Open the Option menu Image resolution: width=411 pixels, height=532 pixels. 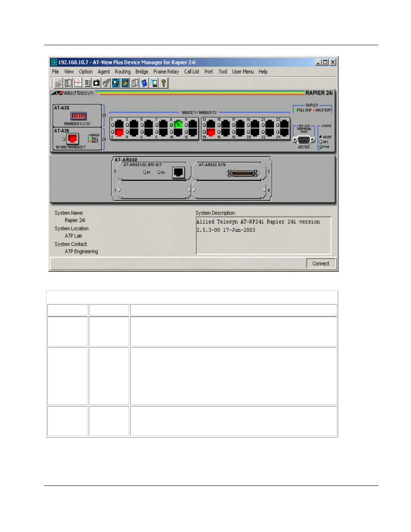86,72
